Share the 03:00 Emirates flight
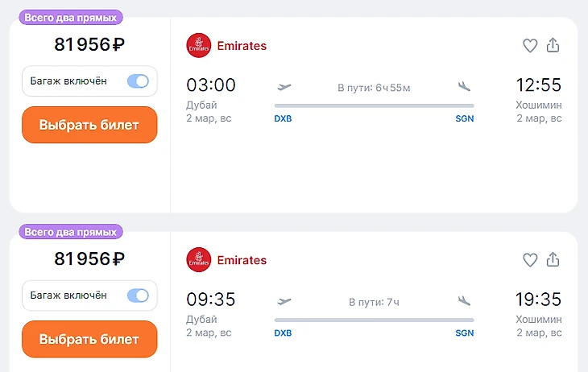The width and height of the screenshot is (588, 372). (553, 46)
